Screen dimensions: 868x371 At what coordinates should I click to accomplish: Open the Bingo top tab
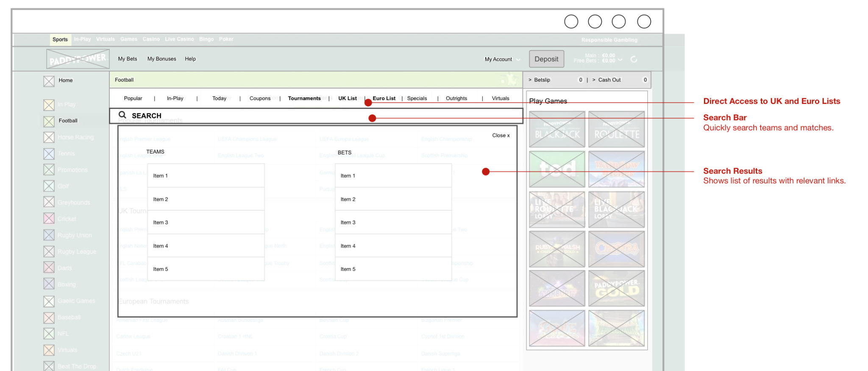point(206,39)
